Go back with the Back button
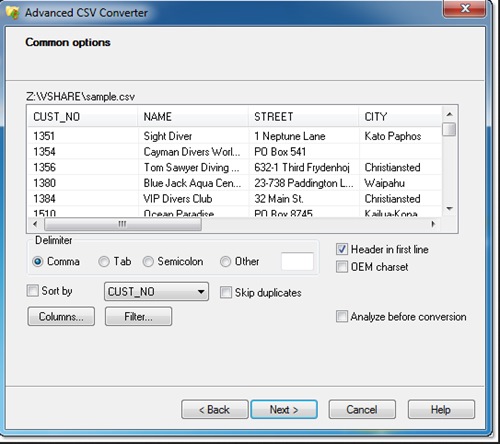Viewport: 500px width, 444px height. pos(215,409)
